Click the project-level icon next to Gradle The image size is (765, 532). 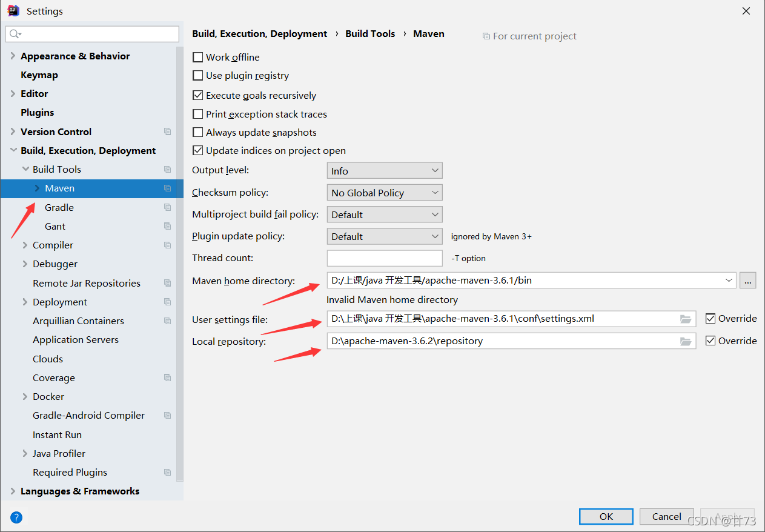168,207
